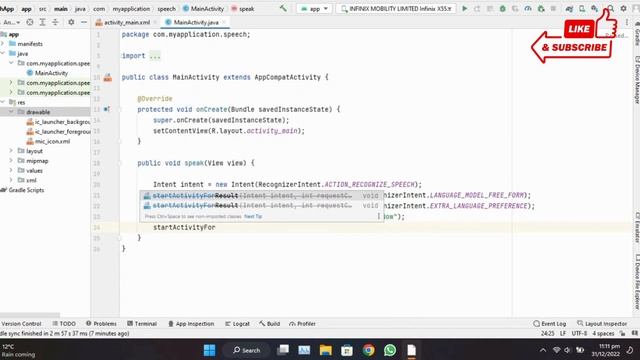Expand the folded import region
This screenshot has height=360, width=640.
tap(155, 56)
